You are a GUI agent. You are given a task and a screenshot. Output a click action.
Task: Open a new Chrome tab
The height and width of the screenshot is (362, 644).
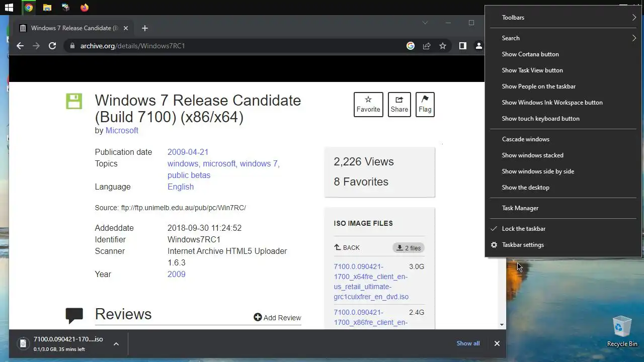(145, 28)
